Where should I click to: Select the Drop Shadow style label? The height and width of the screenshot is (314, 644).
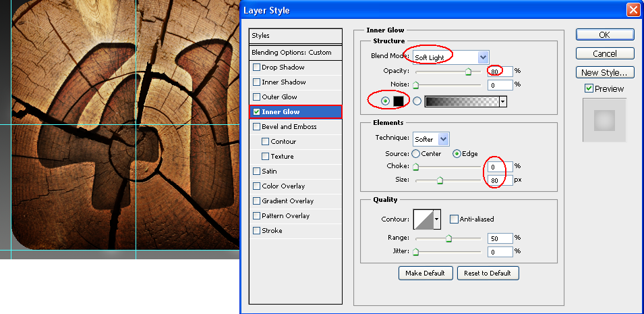click(x=283, y=67)
